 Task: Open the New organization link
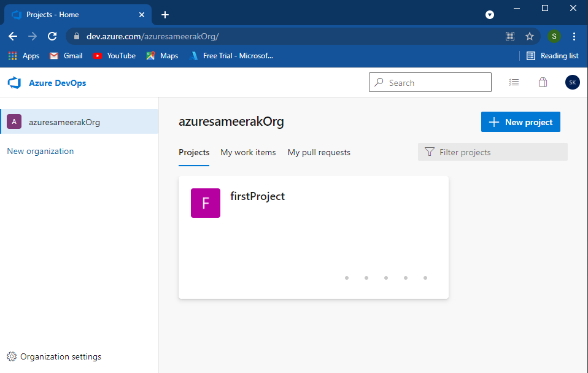[40, 151]
